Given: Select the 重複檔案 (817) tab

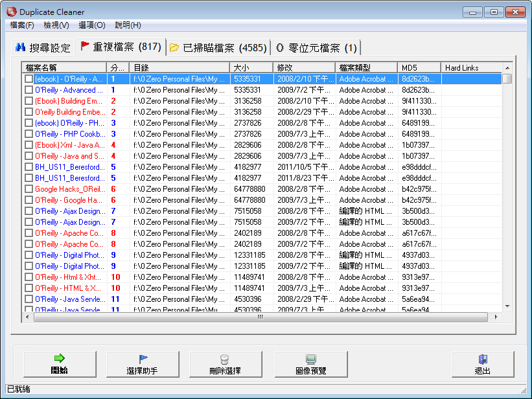Looking at the screenshot, I should tap(121, 47).
